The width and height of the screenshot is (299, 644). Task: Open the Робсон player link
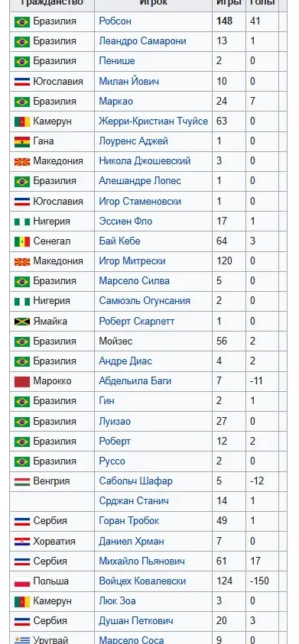(x=115, y=21)
